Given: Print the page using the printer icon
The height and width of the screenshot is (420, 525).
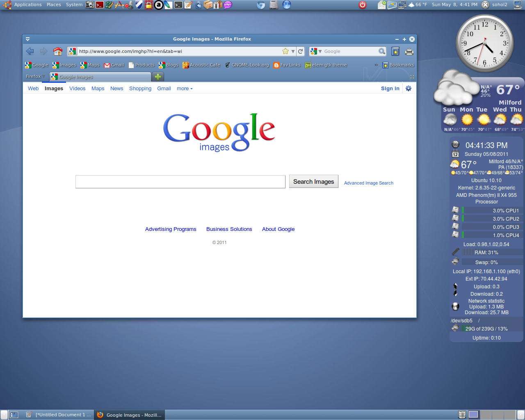Looking at the screenshot, I should click(x=409, y=51).
